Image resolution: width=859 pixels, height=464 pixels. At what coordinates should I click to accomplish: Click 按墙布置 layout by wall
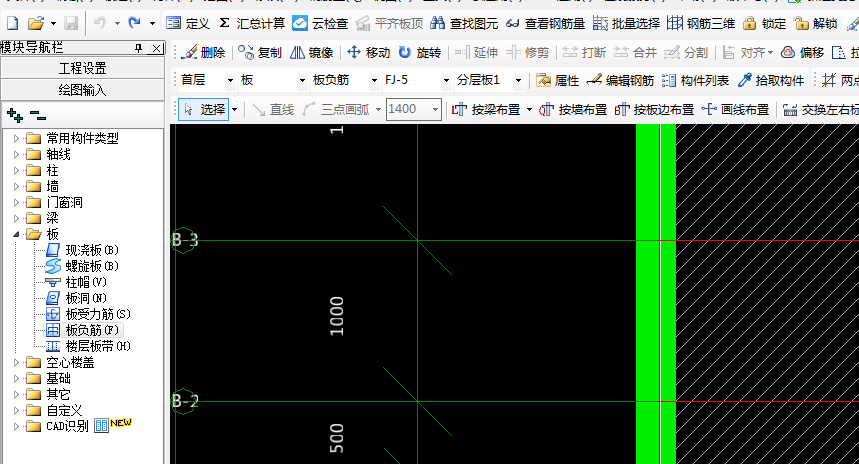(573, 110)
